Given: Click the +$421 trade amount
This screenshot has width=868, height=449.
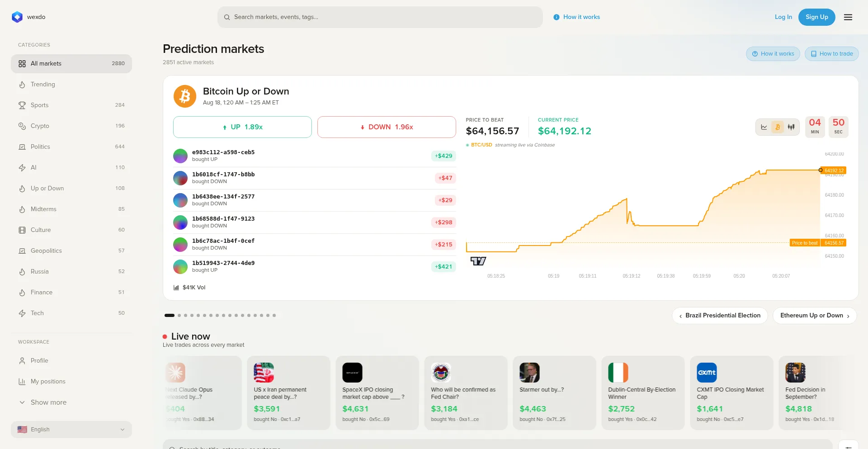Looking at the screenshot, I should 443,267.
